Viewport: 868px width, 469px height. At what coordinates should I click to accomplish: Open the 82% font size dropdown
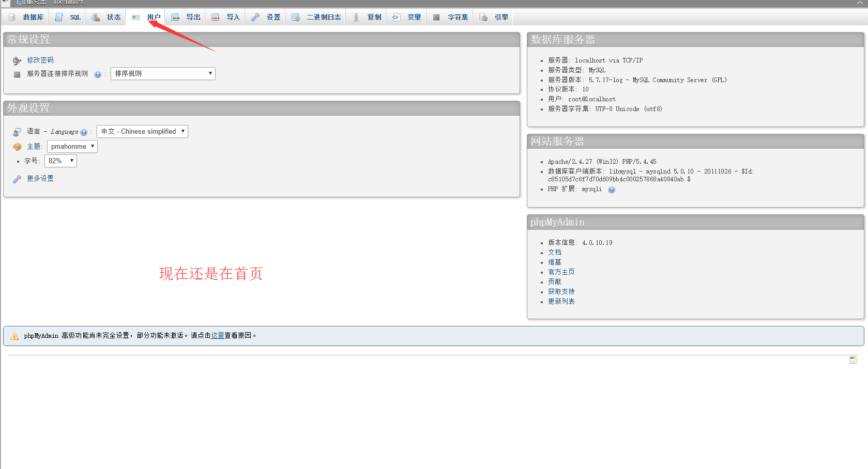click(60, 161)
